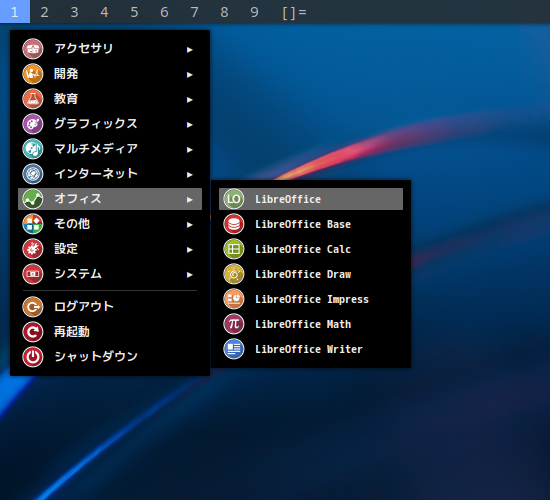This screenshot has width=550, height=500.
Task: Click the []= tiling layout indicator
Action: point(295,12)
